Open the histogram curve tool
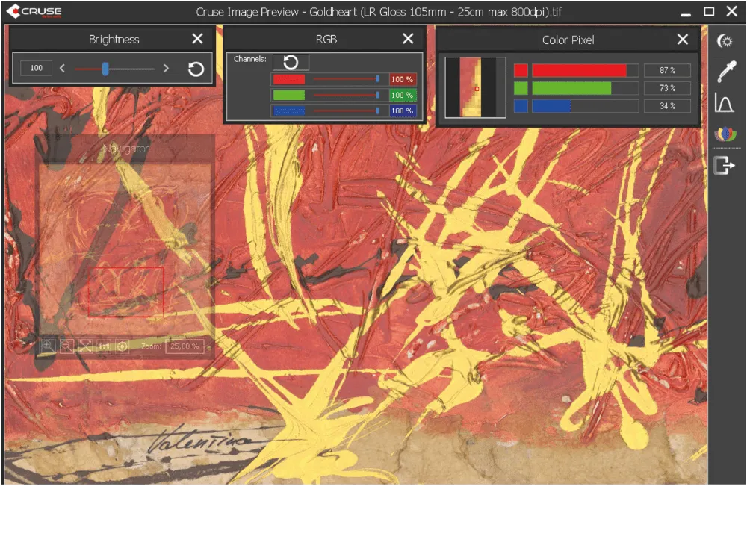 (x=724, y=103)
